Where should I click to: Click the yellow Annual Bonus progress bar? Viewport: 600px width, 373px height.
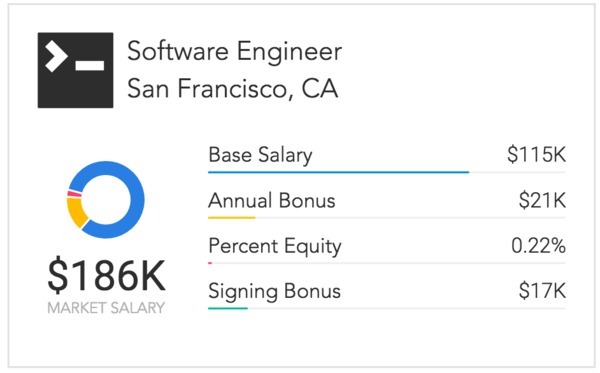(232, 218)
